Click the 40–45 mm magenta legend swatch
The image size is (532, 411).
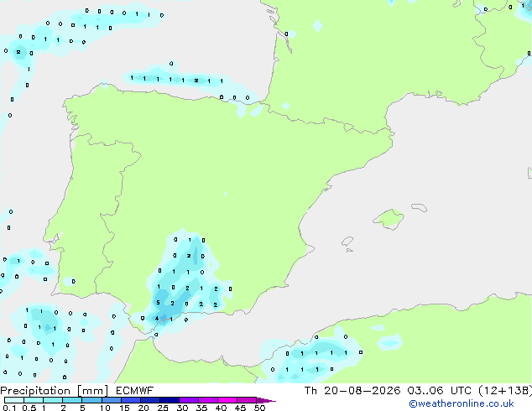click(227, 400)
